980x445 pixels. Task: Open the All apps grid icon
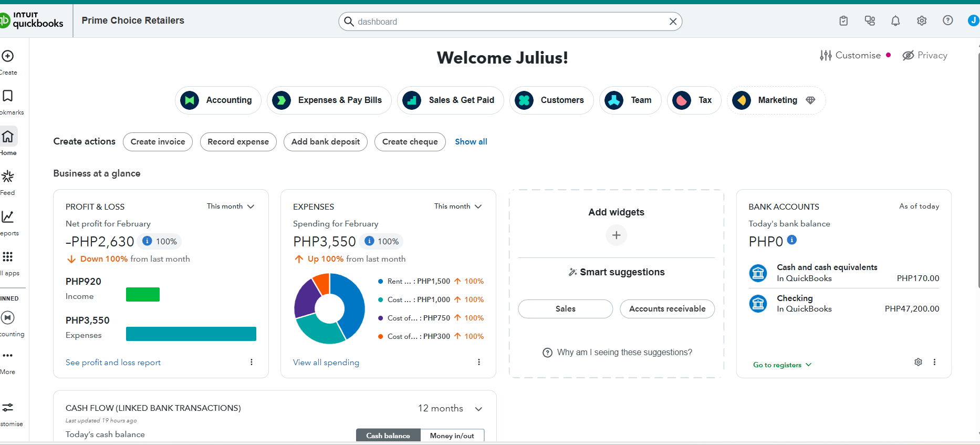click(x=7, y=256)
